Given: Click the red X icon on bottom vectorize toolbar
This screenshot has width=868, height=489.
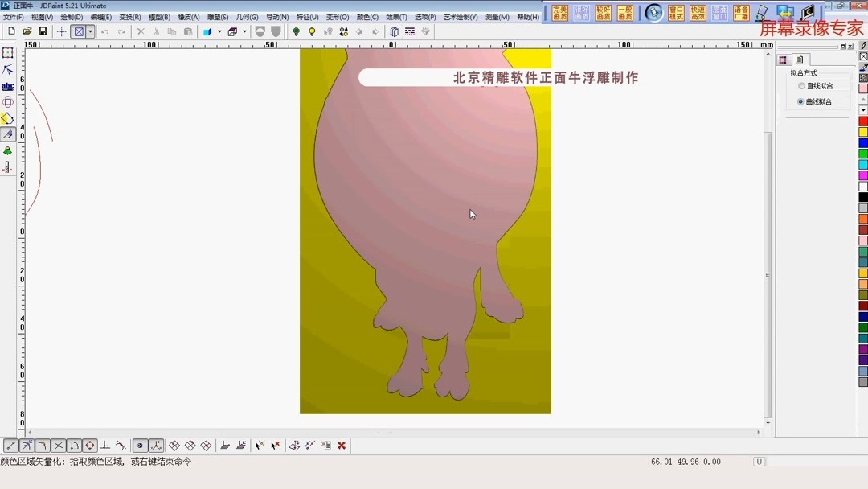Looking at the screenshot, I should pyautogui.click(x=342, y=445).
